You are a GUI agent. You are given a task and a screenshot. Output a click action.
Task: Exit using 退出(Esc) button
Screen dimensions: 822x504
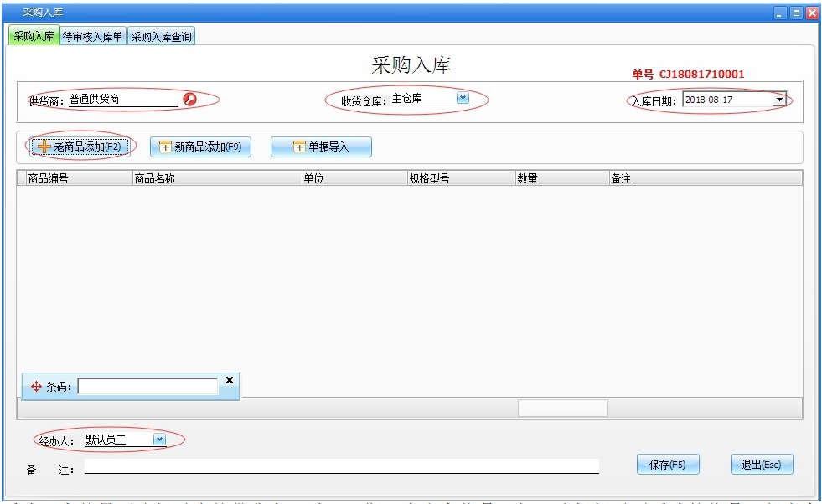click(x=762, y=464)
